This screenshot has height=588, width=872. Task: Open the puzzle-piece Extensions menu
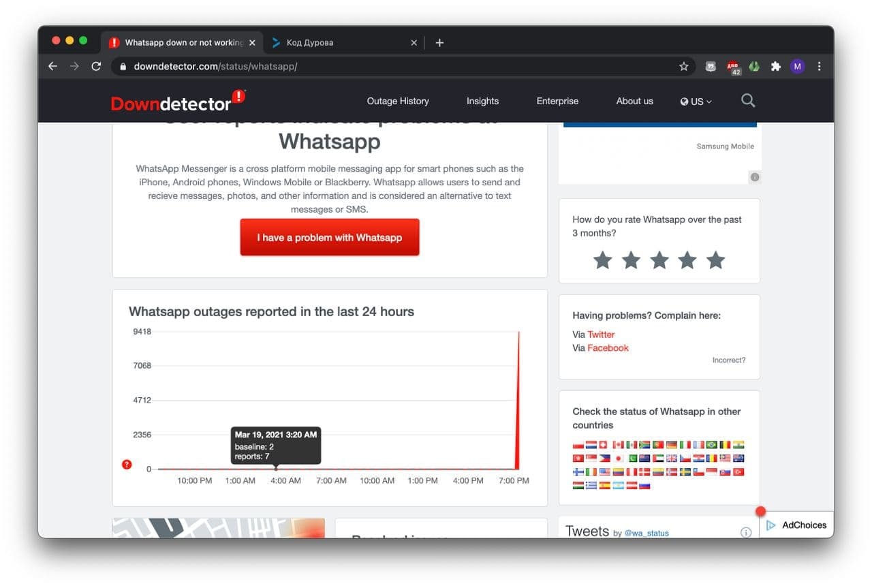775,66
